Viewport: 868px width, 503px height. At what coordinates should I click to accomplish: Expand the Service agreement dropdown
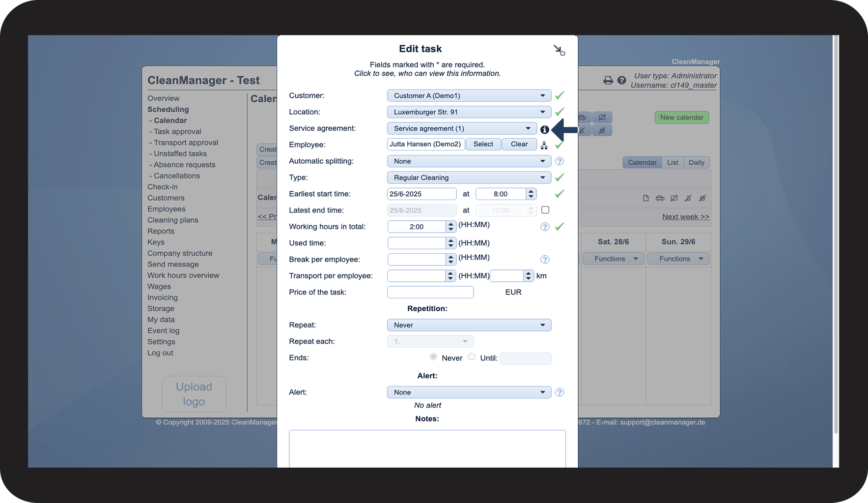(x=462, y=128)
